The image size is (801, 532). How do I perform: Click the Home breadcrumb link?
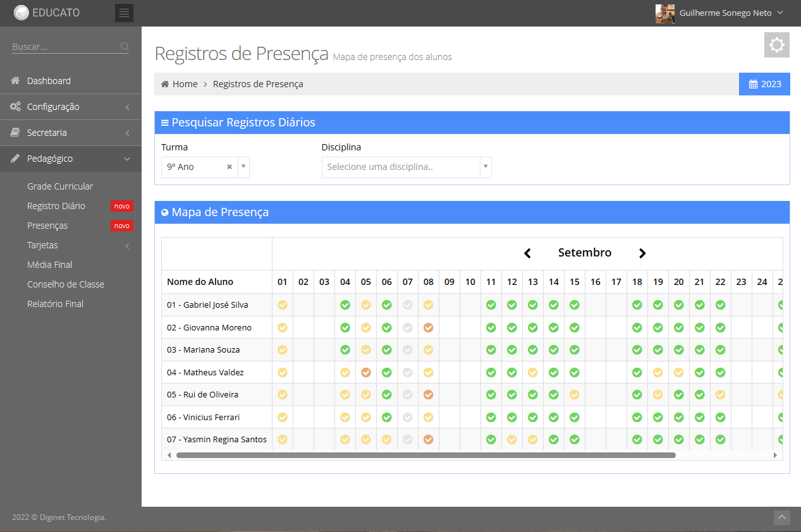(185, 84)
